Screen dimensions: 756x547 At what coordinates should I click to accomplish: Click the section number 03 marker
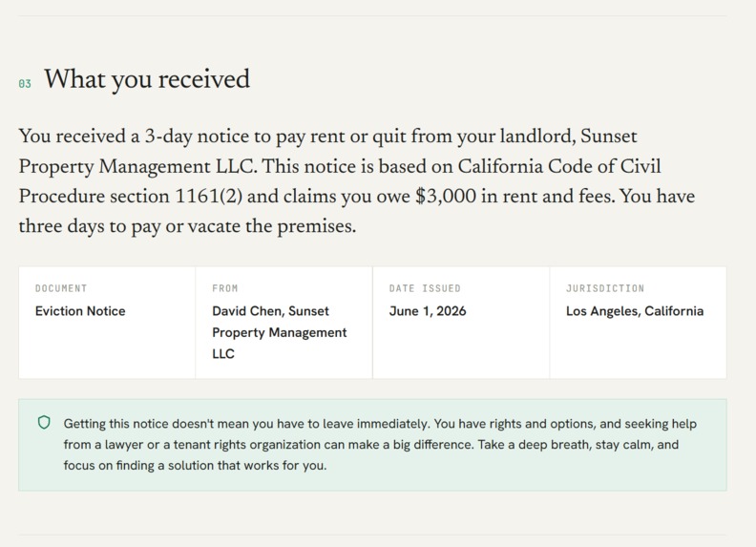click(25, 84)
